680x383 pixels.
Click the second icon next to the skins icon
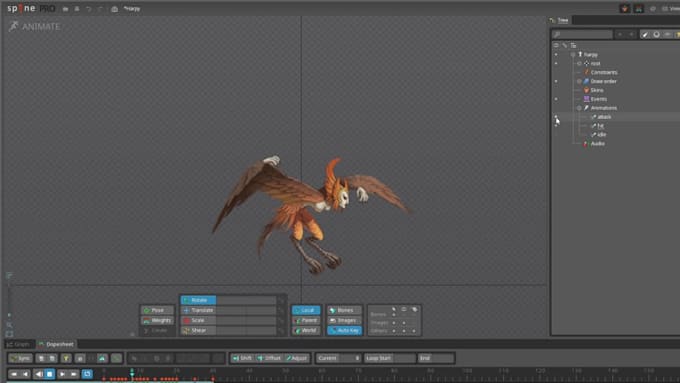pos(639,9)
